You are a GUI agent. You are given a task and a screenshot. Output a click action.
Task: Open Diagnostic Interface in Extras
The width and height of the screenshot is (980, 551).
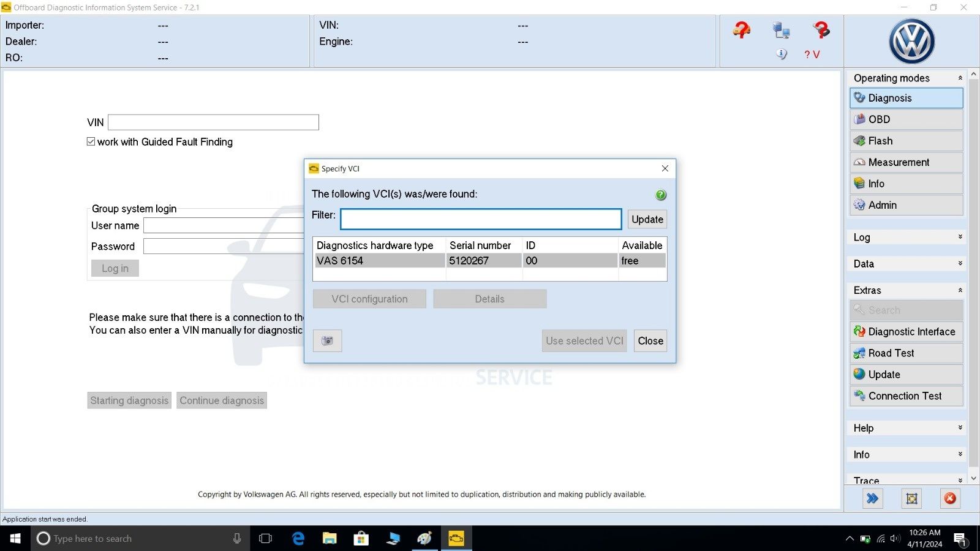pyautogui.click(x=907, y=332)
